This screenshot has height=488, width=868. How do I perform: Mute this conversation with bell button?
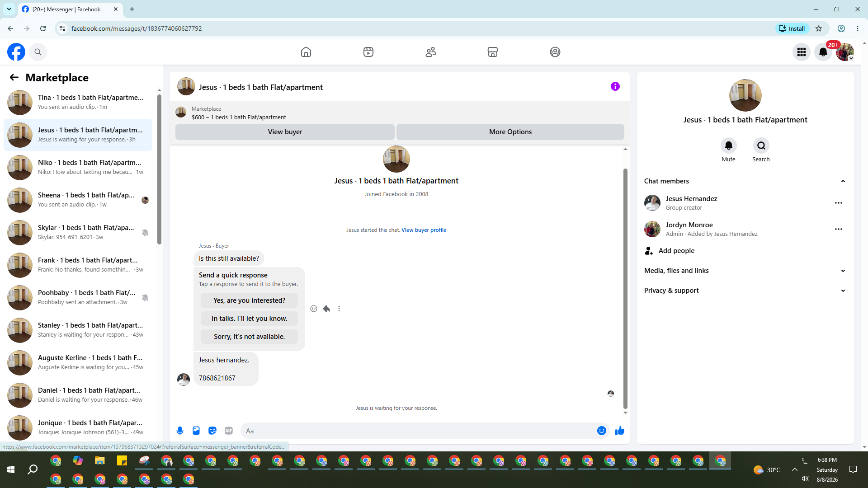729,145
